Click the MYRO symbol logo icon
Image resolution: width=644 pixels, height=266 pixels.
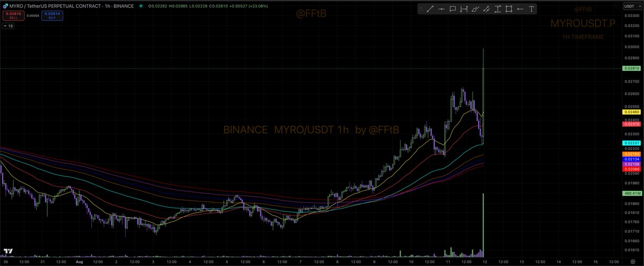pos(5,6)
